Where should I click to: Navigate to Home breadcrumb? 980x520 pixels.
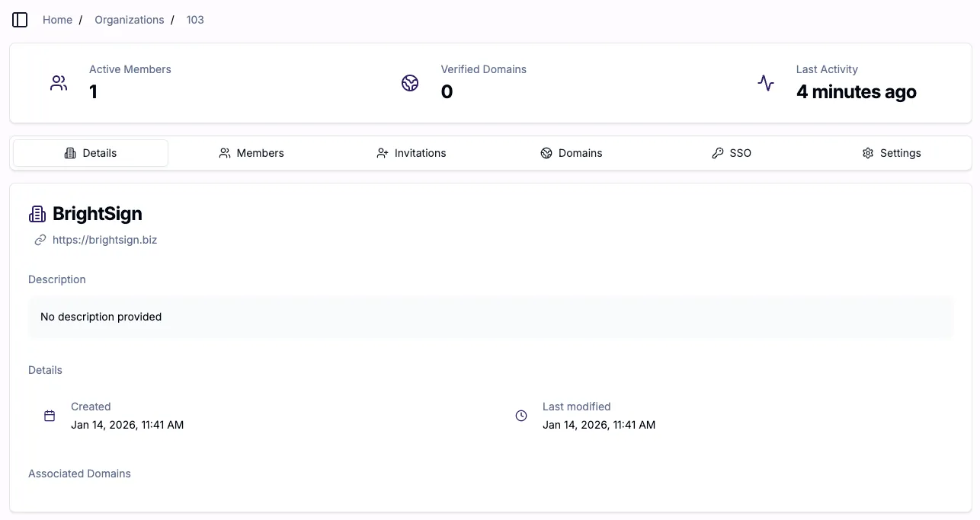(x=57, y=20)
